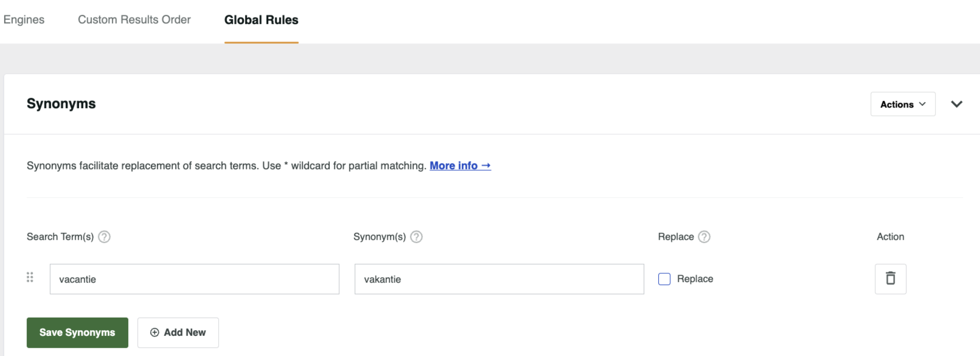The image size is (980, 356).
Task: Delete the vacantie synonym row via trash icon
Action: click(x=890, y=279)
